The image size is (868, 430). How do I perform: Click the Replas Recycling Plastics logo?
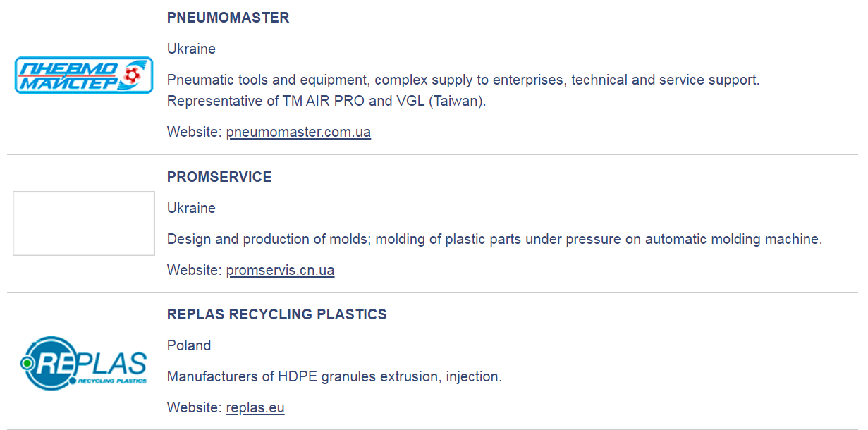click(x=83, y=362)
